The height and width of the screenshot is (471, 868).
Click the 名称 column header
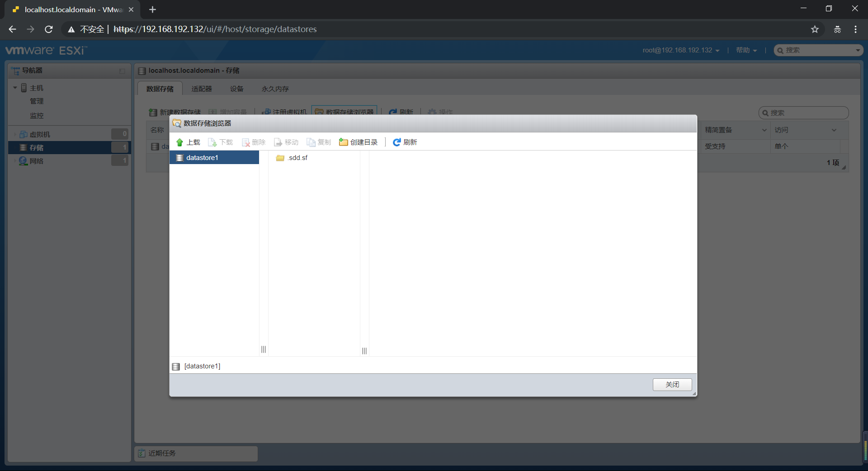pos(157,130)
